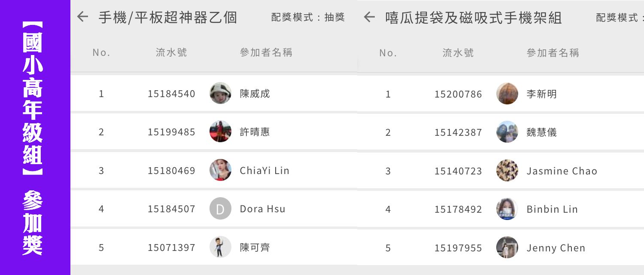The image size is (644, 275).
Task: Click 流水號 column header in left list
Action: pyautogui.click(x=171, y=52)
